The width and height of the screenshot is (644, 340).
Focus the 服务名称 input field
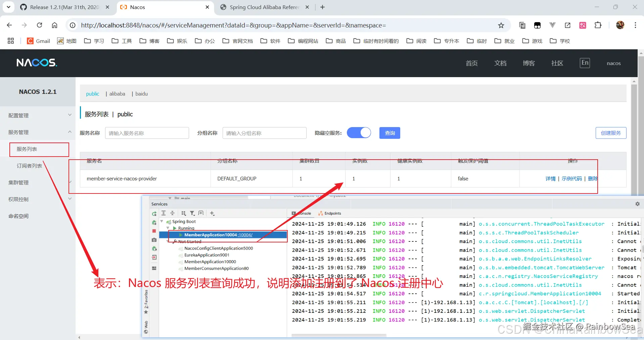tap(147, 133)
